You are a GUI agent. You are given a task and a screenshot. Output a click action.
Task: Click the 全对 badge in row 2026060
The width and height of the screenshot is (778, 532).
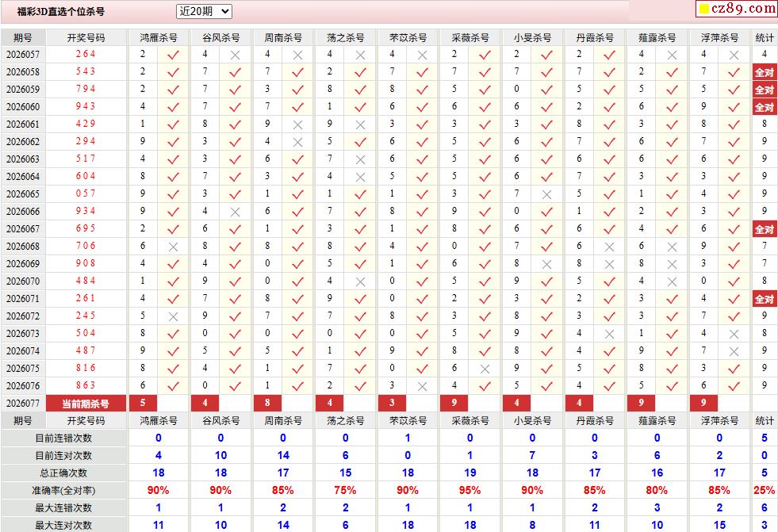[x=764, y=107]
